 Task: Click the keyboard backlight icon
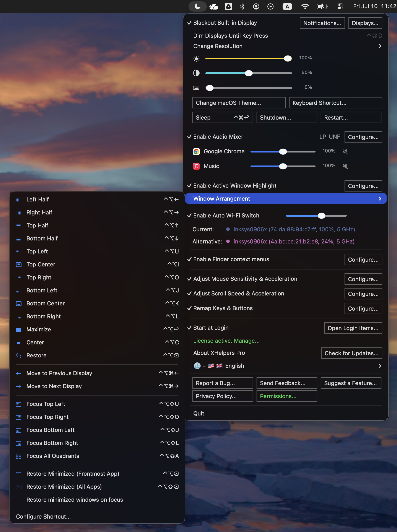(196, 88)
